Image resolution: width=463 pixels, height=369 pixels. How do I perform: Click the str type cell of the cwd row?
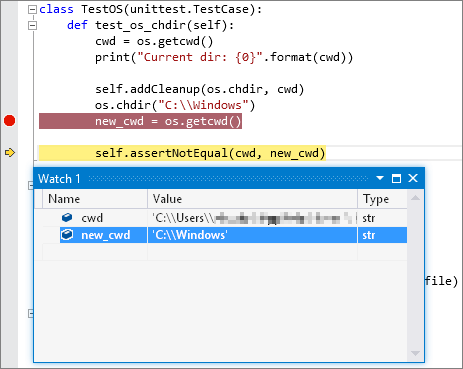click(x=382, y=218)
